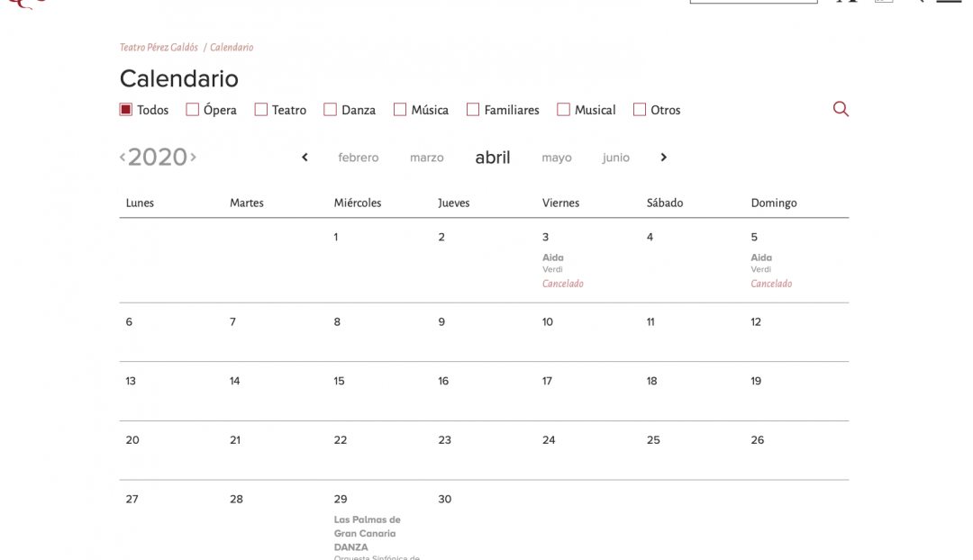973x560 pixels.
Task: Select the mayo month tab
Action: (x=557, y=158)
